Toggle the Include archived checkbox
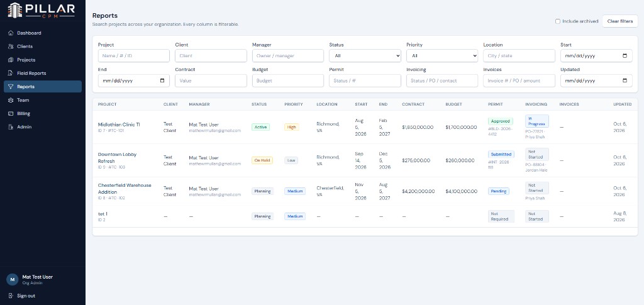 [558, 21]
